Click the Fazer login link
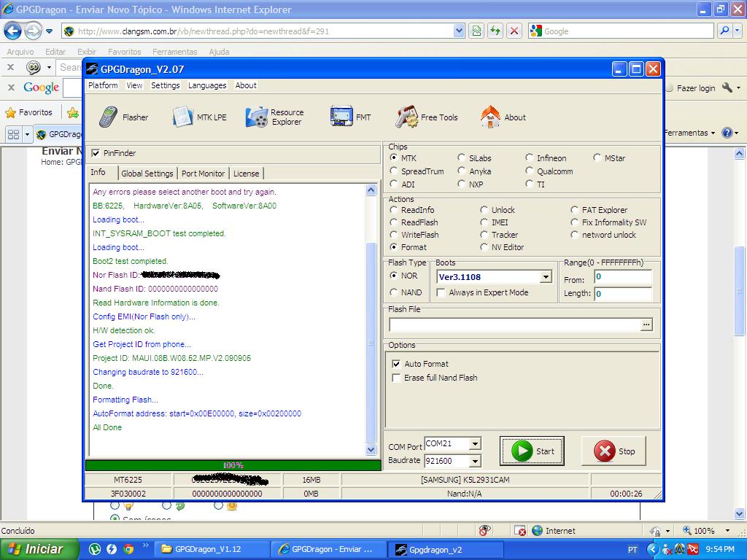Image resolution: width=747 pixels, height=560 pixels. (x=695, y=88)
